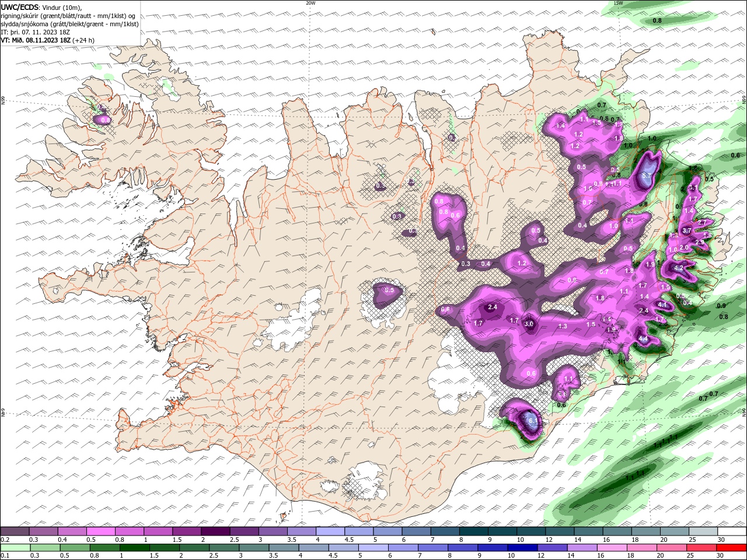The image size is (747, 560).
Task: Click the upper legend swatch labeled 7
Action: [x=445, y=531]
